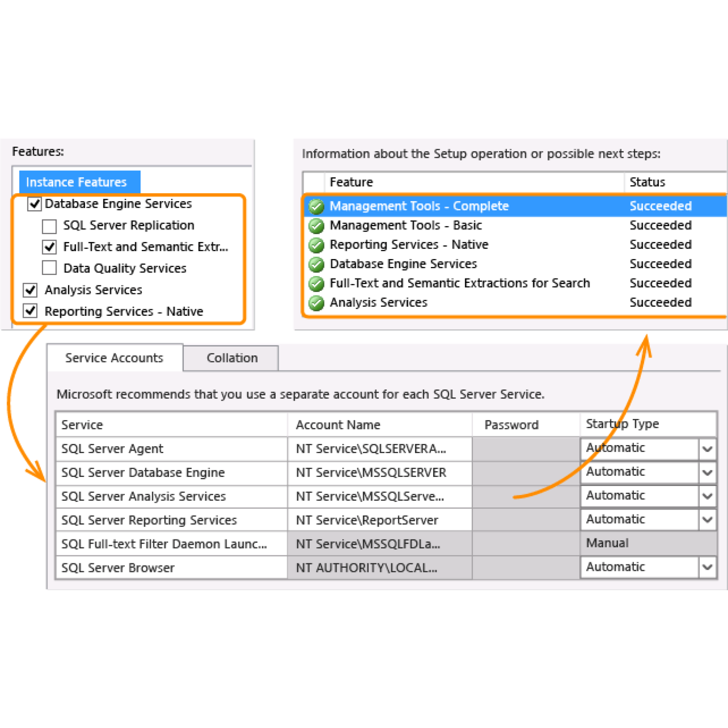The height and width of the screenshot is (728, 728).
Task: Toggle the Full-Text and Semantic Extraction checkbox
Action: pyautogui.click(x=49, y=247)
